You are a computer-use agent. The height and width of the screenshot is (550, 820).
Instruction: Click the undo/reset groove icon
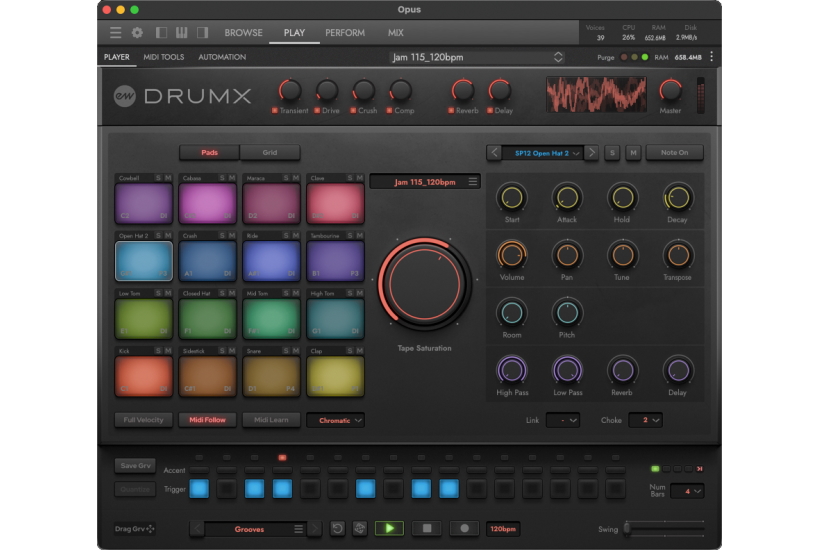pos(337,529)
